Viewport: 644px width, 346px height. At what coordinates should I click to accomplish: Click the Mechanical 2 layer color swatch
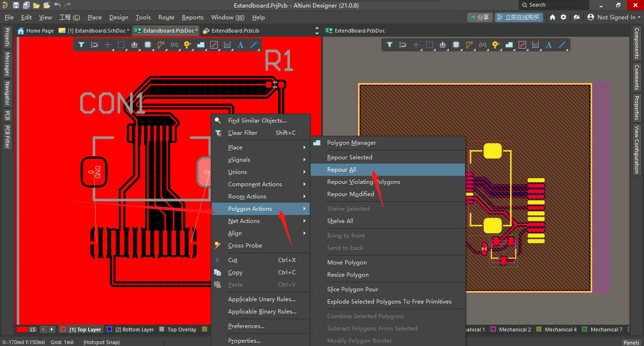494,329
